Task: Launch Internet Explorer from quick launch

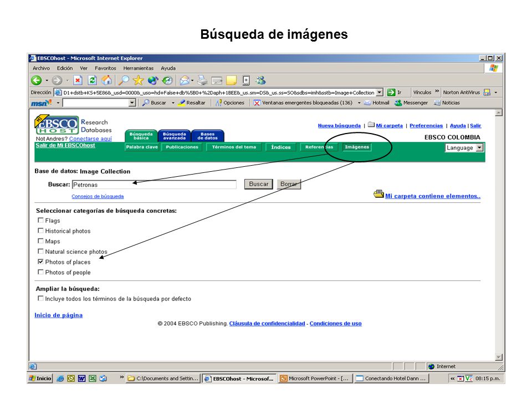Action: pos(60,378)
